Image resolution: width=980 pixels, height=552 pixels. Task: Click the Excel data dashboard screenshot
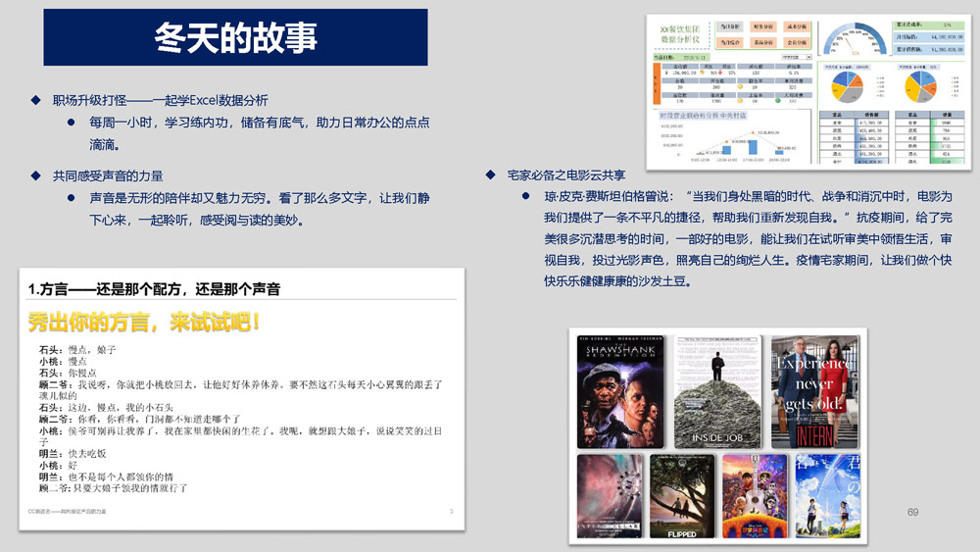point(808,92)
